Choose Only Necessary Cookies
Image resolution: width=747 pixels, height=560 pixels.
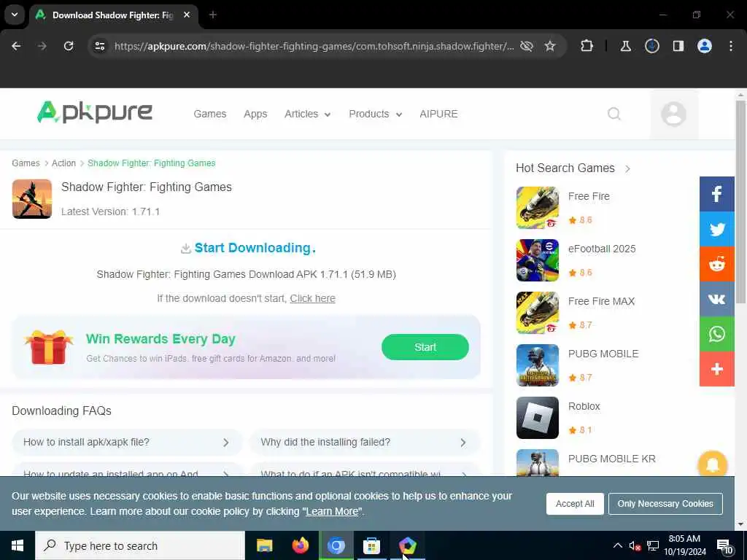tap(665, 504)
